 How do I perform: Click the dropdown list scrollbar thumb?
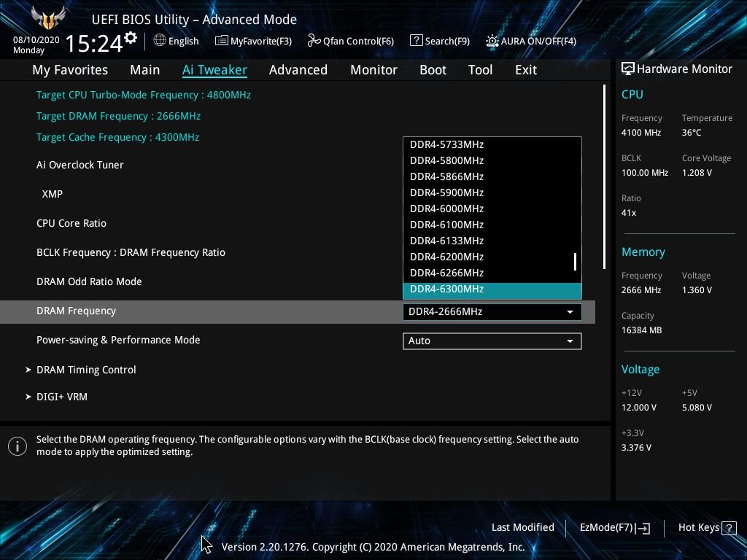click(576, 262)
